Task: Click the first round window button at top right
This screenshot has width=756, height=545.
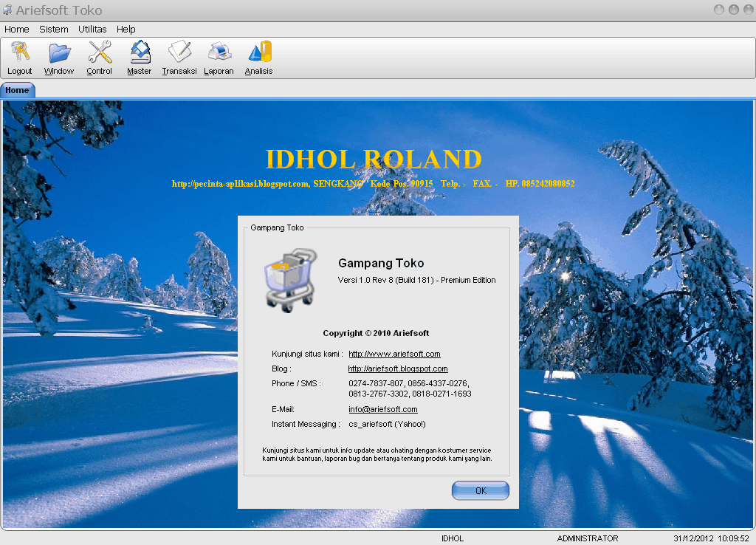Action: click(719, 10)
